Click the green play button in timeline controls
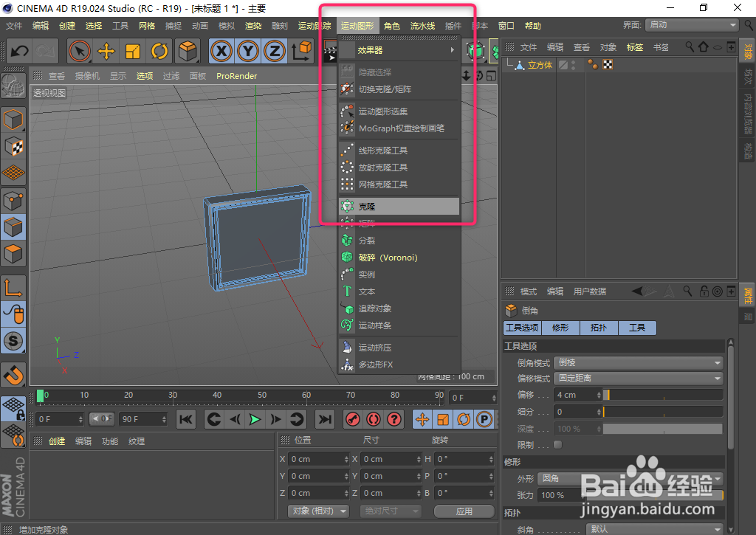Screen dimensions: 756x535 255,419
